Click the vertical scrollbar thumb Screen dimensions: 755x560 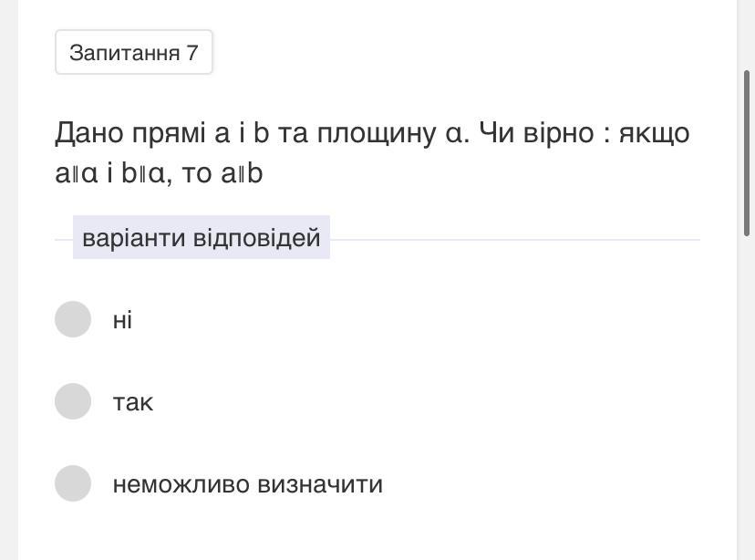[x=747, y=150]
